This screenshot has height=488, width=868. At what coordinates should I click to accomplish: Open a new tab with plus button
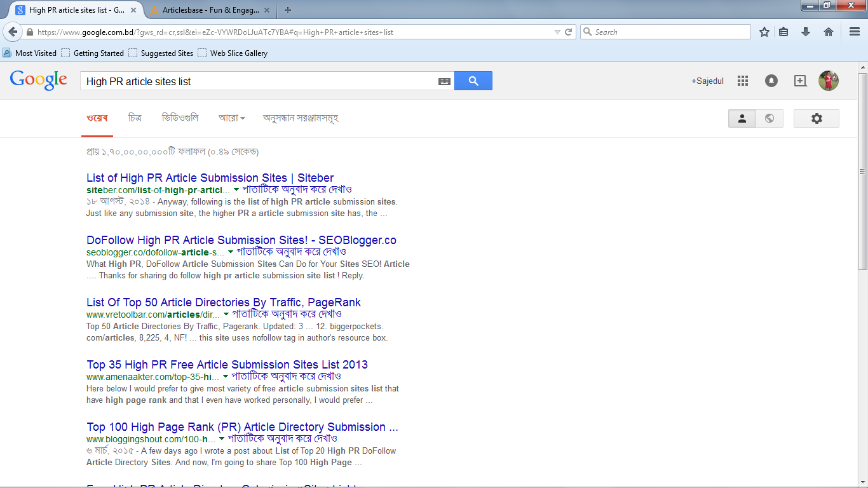pos(288,10)
